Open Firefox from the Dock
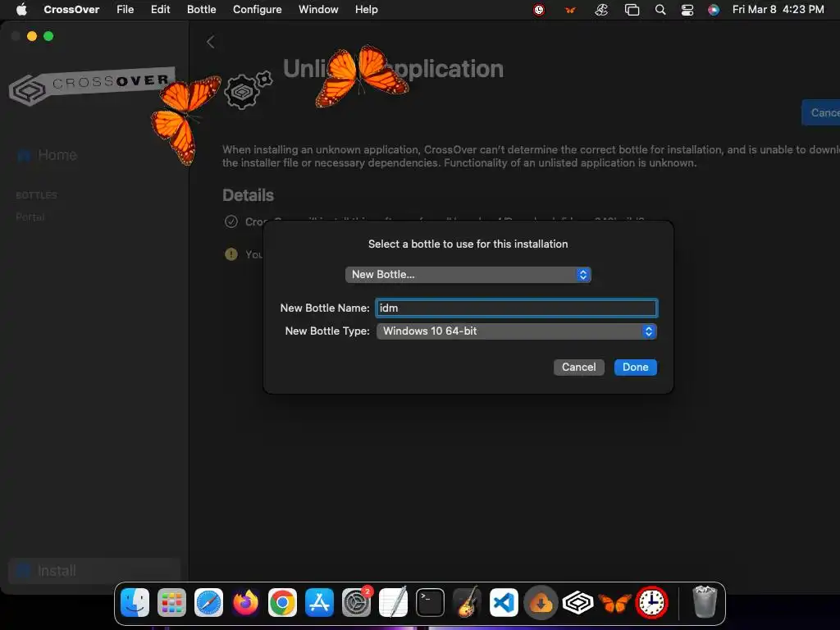 click(245, 603)
